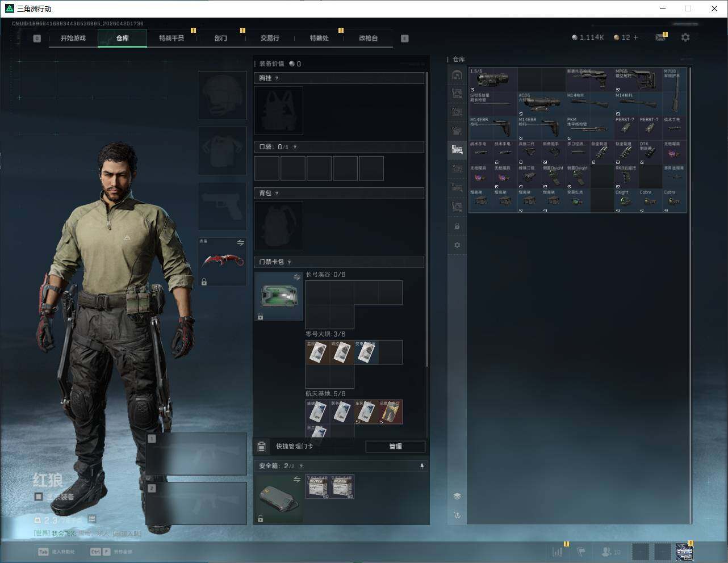
Task: Select the MRGS stock item
Action: coord(638,79)
